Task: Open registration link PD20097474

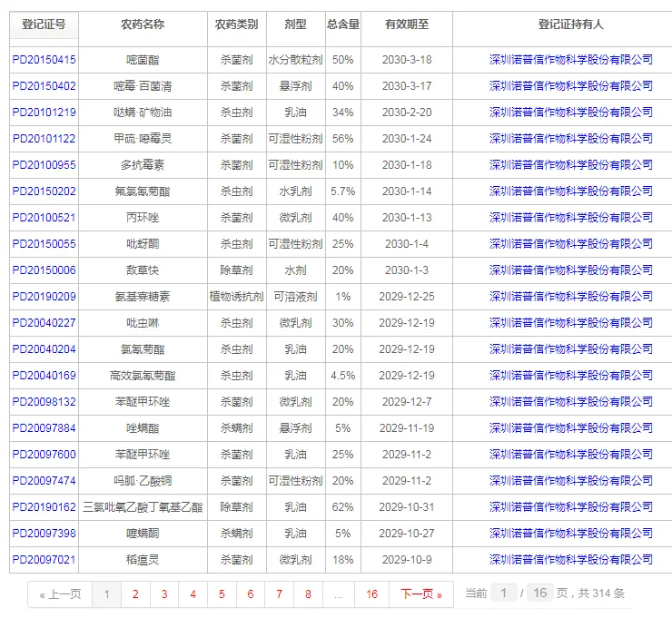Action: click(44, 481)
